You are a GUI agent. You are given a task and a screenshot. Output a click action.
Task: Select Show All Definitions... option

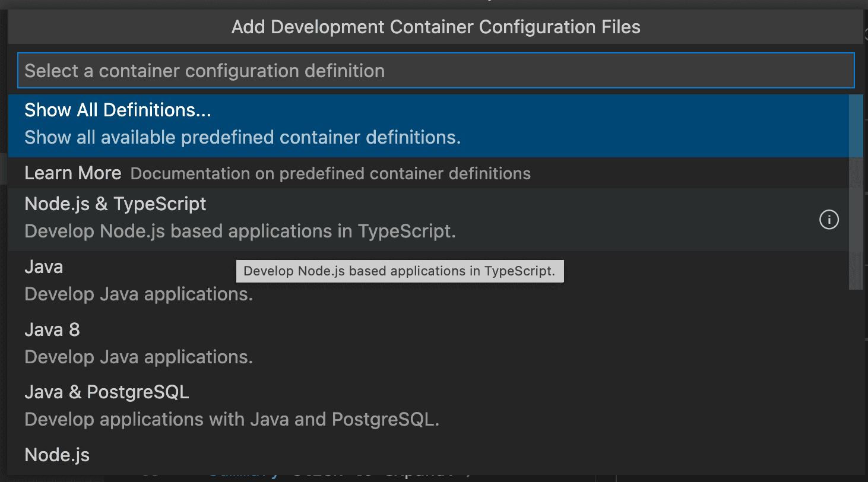(x=118, y=110)
